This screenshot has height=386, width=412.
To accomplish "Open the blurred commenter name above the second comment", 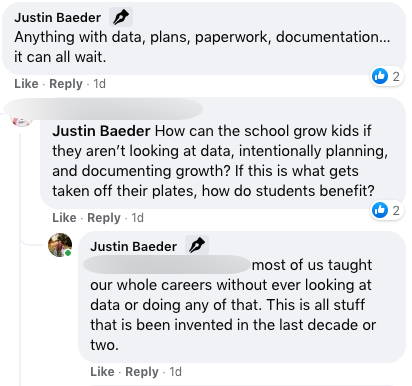I will click(x=103, y=109).
